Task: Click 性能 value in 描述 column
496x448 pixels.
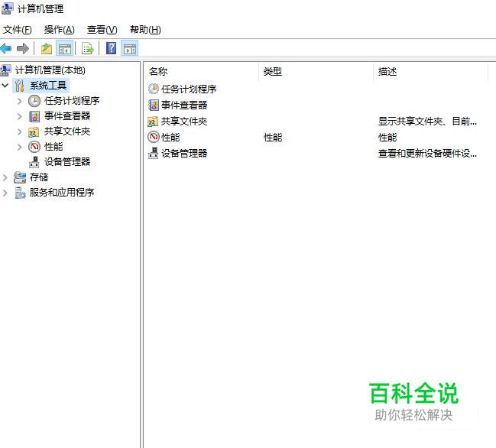Action: click(x=387, y=138)
